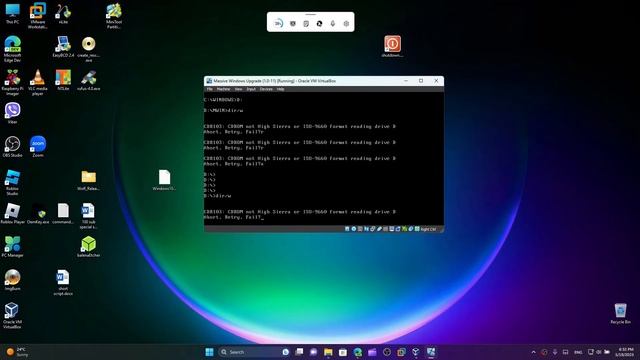Open the Input menu in VirtualBox
Image resolution: width=640 pixels, height=360 pixels.
point(251,89)
